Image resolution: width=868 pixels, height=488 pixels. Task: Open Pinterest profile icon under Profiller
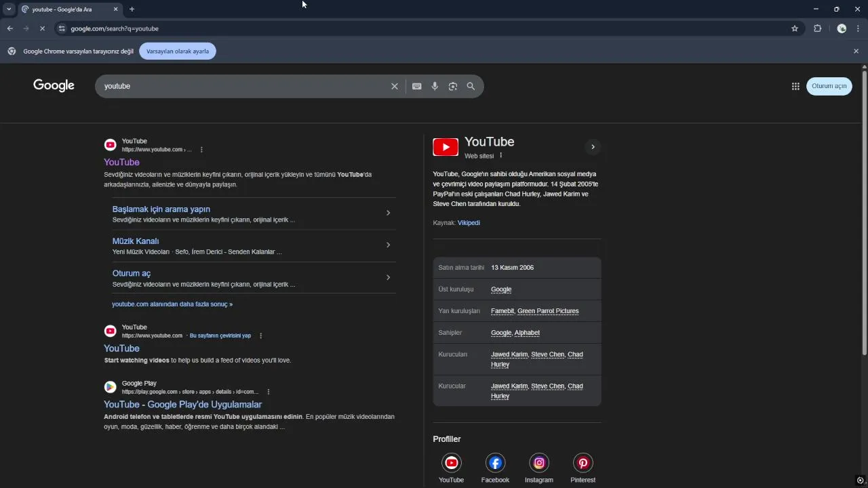point(583,463)
